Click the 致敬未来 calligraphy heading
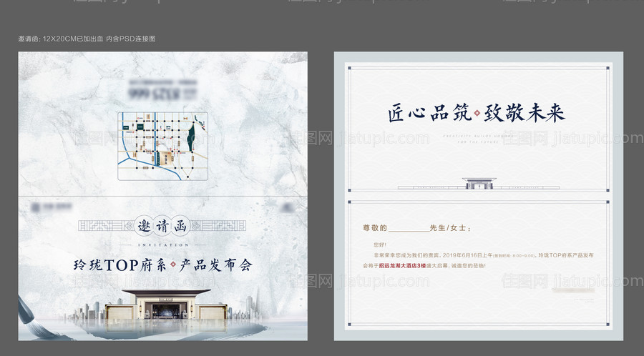Screen dimensions: 644x356 coord(525,114)
